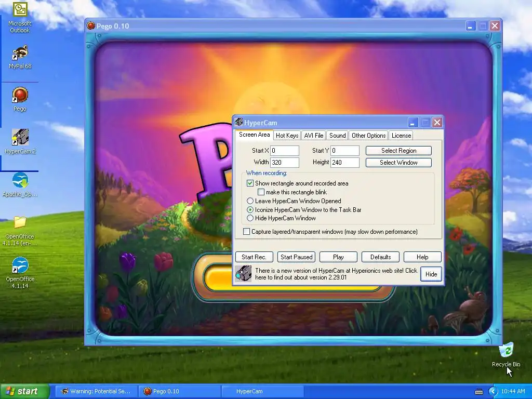
Task: Click the HyperCam camera icon in title bar
Action: point(239,122)
